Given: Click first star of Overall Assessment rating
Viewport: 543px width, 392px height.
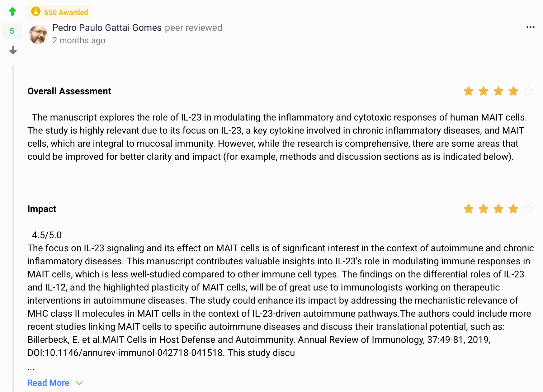Looking at the screenshot, I should click(468, 91).
